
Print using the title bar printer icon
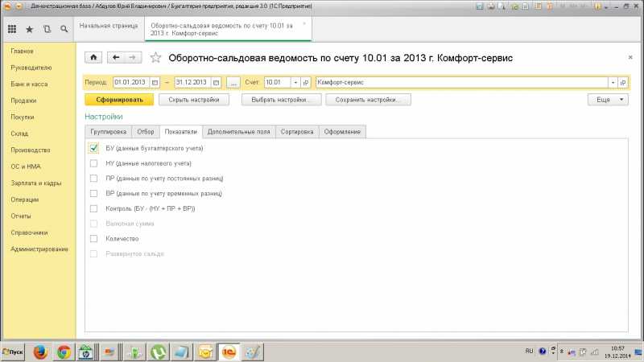click(491, 6)
